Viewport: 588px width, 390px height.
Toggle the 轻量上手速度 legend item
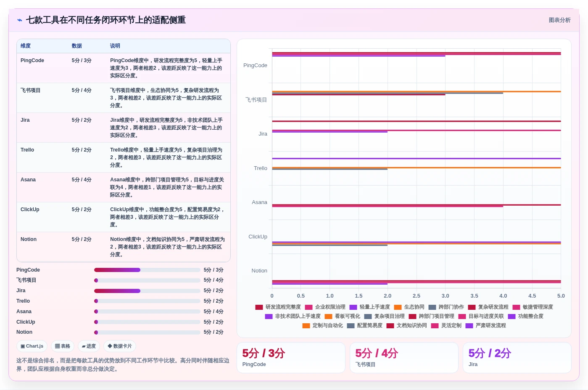(369, 307)
